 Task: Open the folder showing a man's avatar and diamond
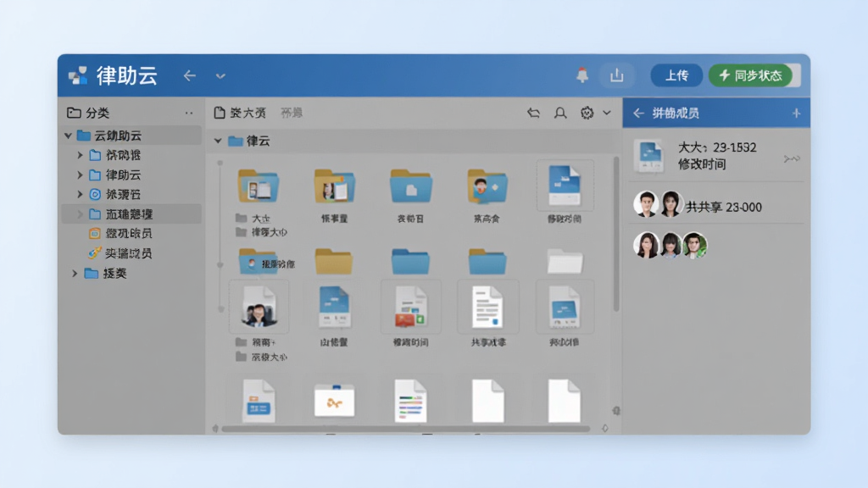pos(487,186)
